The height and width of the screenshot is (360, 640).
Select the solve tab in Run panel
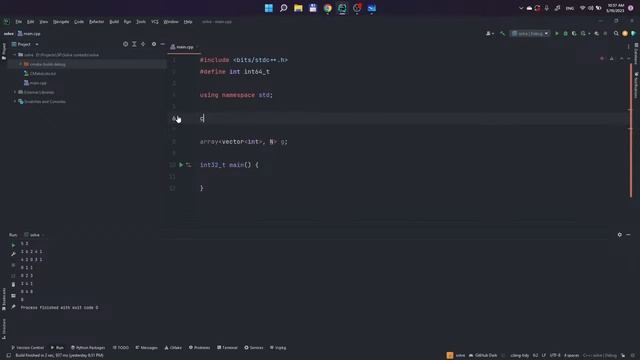(34, 235)
